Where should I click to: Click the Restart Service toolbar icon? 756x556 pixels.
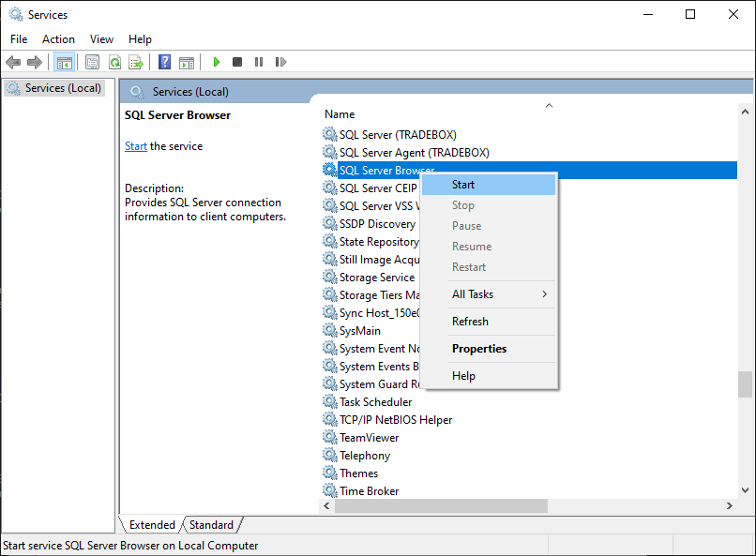[x=280, y=63]
